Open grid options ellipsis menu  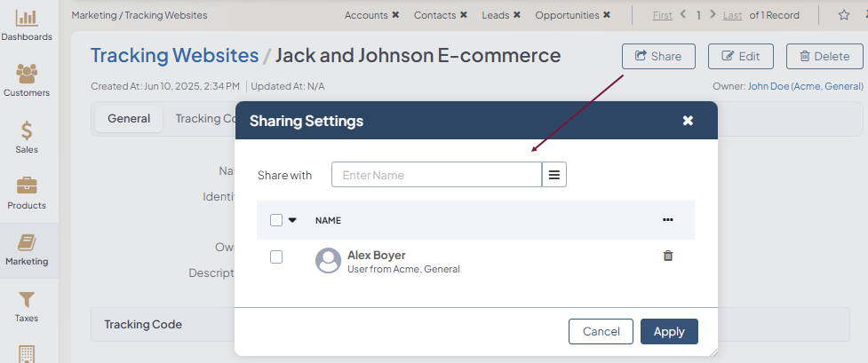pyautogui.click(x=668, y=220)
